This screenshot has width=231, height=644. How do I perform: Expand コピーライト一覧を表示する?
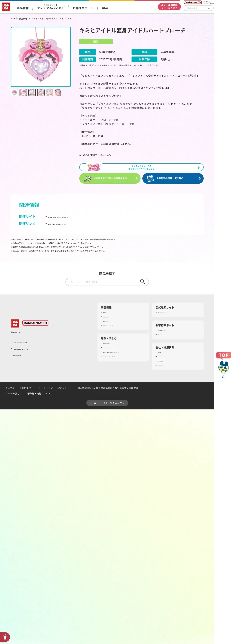click(x=107, y=403)
